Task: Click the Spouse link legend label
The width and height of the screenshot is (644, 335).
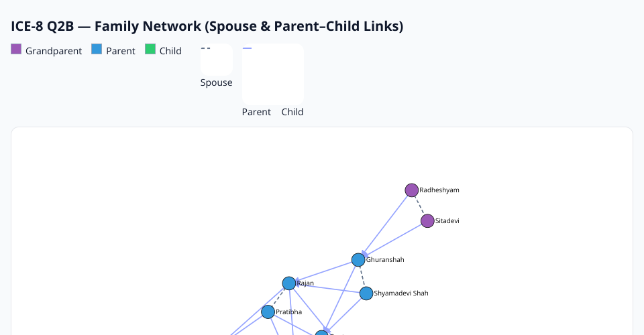Action: click(216, 83)
